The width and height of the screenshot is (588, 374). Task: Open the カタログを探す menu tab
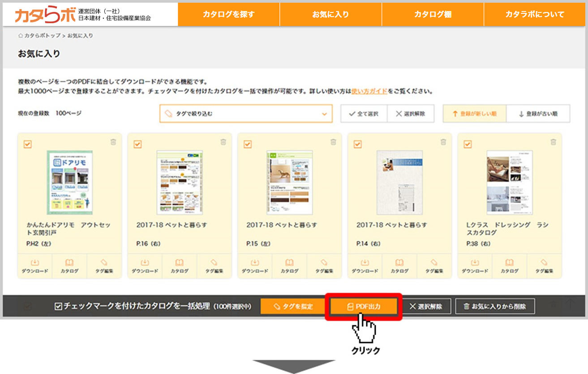click(x=228, y=14)
